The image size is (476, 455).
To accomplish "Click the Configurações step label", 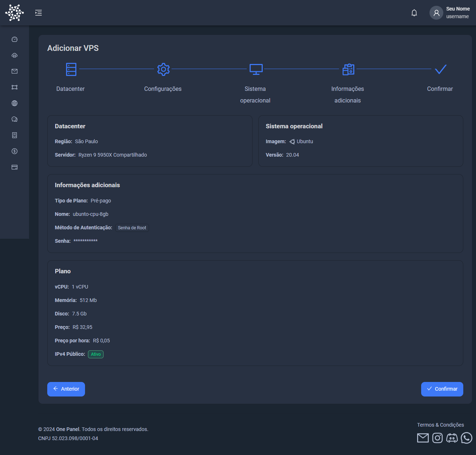I will [163, 89].
